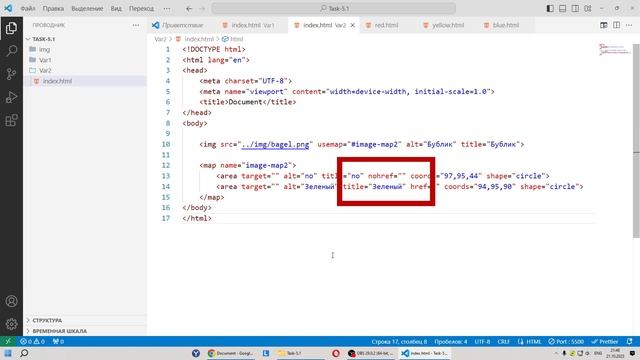Open the Файл menu
This screenshot has height=360, width=640.
[28, 8]
